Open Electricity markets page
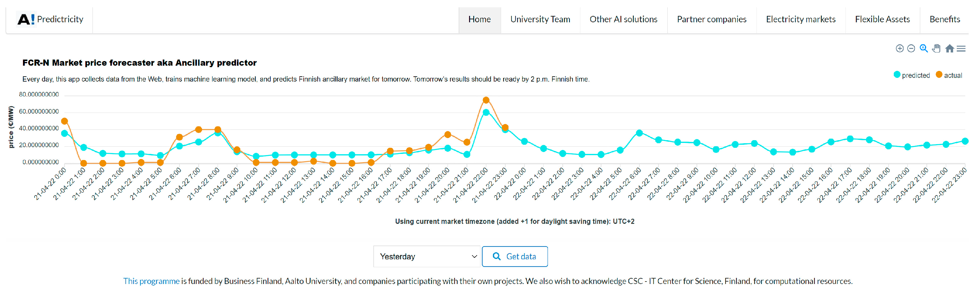The image size is (980, 295). click(x=801, y=19)
